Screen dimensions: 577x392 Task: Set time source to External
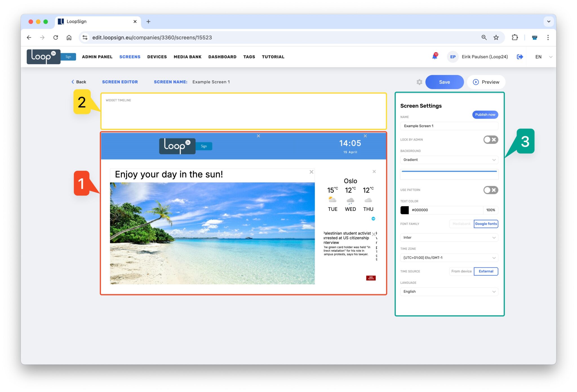pyautogui.click(x=486, y=271)
